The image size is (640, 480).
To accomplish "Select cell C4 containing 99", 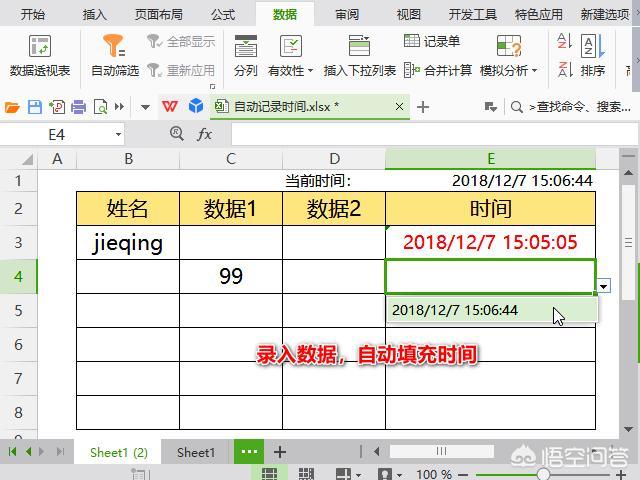I will (x=231, y=276).
